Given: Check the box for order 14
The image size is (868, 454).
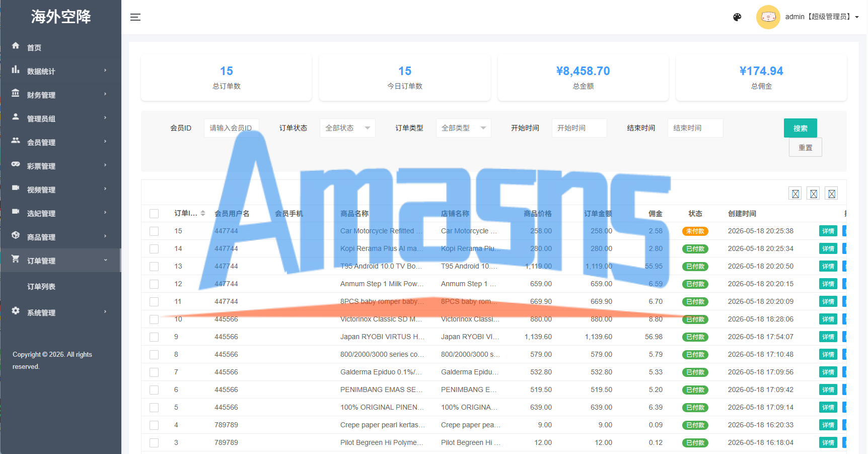Looking at the screenshot, I should pyautogui.click(x=154, y=249).
